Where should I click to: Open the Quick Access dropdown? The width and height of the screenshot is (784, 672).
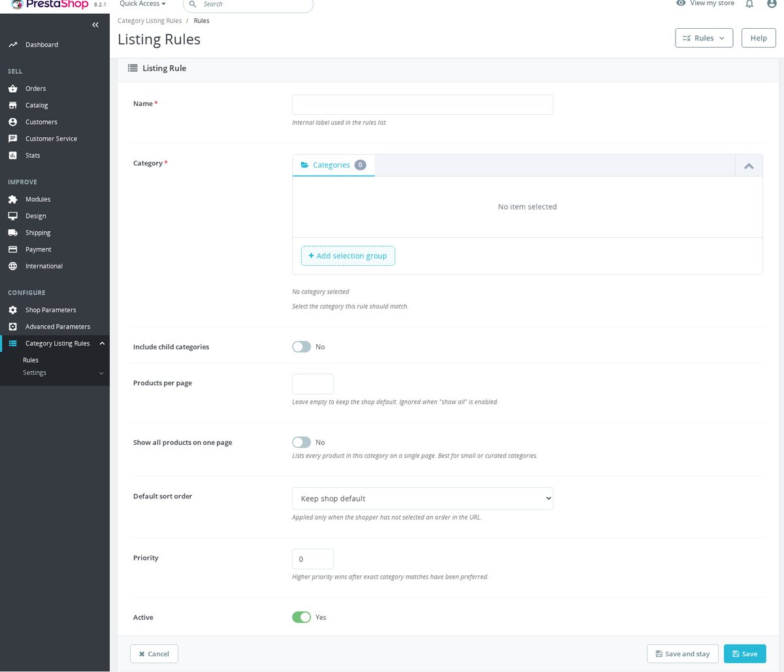[142, 4]
